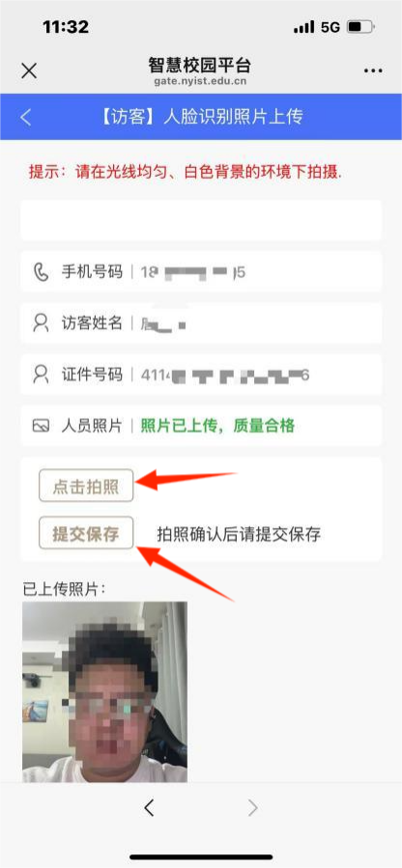Viewport: 402px width, 868px height.
Task: Select the 手机号码 phone number field
Action: coord(201,271)
